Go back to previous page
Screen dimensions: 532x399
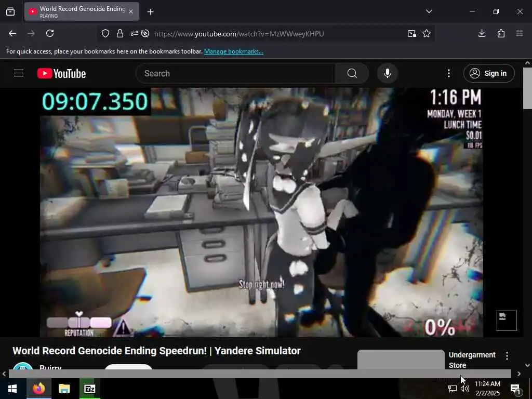12,33
